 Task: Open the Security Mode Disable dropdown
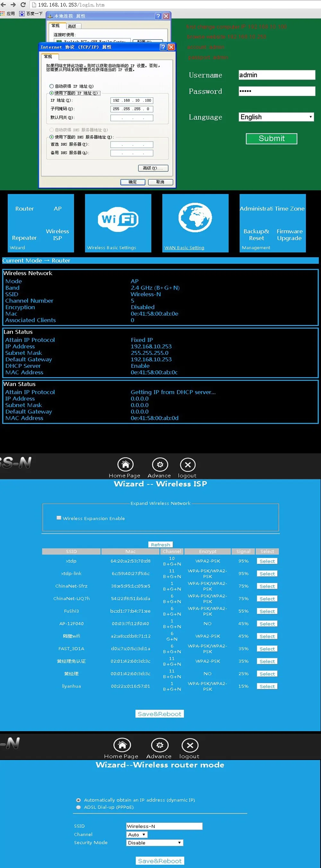pos(155,842)
